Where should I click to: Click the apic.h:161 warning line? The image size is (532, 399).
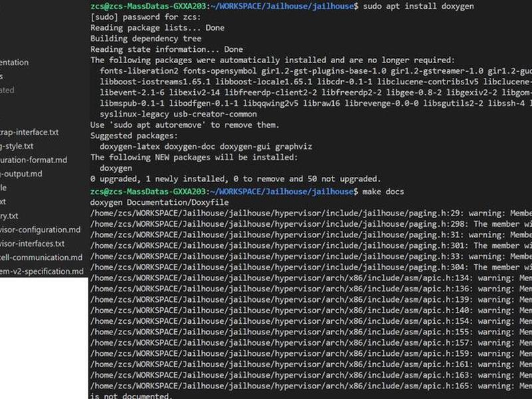[311, 364]
